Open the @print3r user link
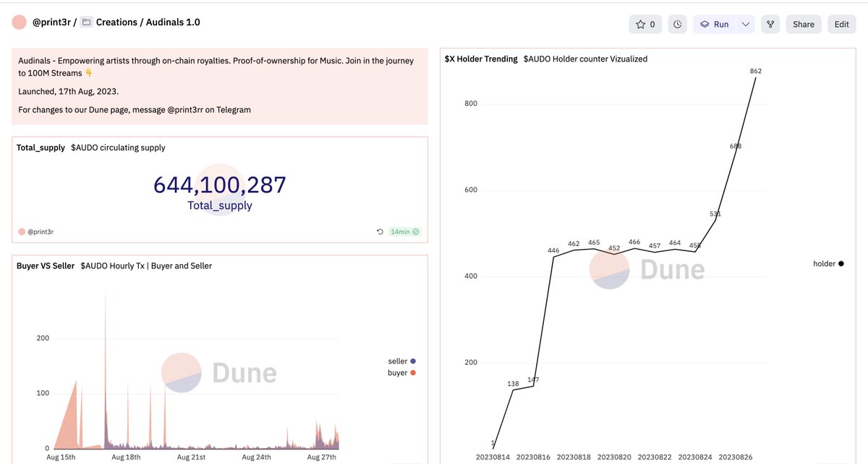Image resolution: width=868 pixels, height=464 pixels. pyautogui.click(x=51, y=22)
